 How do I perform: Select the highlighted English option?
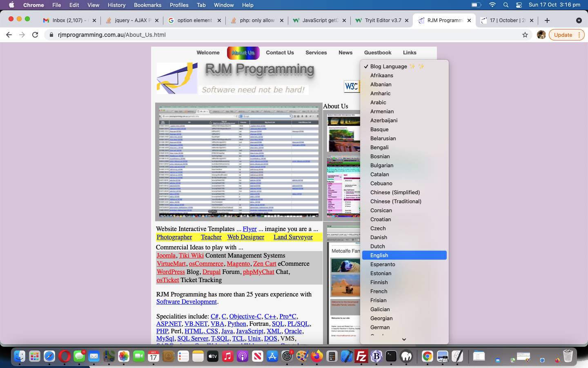[x=404, y=255]
